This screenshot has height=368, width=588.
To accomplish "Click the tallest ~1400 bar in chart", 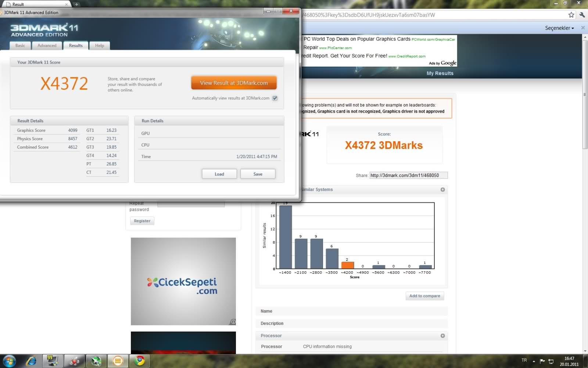I will [x=286, y=237].
